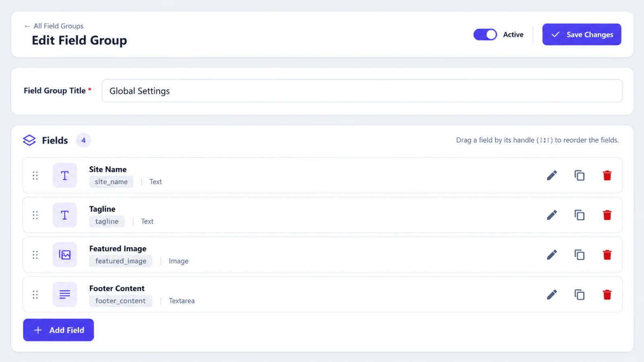This screenshot has height=362, width=644.
Task: Duplicate the Site Name field
Action: (x=579, y=175)
